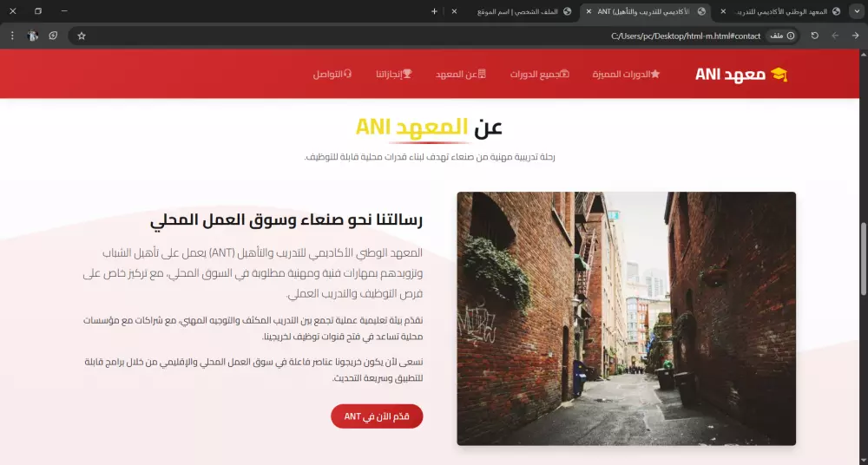The width and height of the screenshot is (868, 465).
Task: Open the profile avatar in Chrome toolbar
Action: pyautogui.click(x=33, y=36)
